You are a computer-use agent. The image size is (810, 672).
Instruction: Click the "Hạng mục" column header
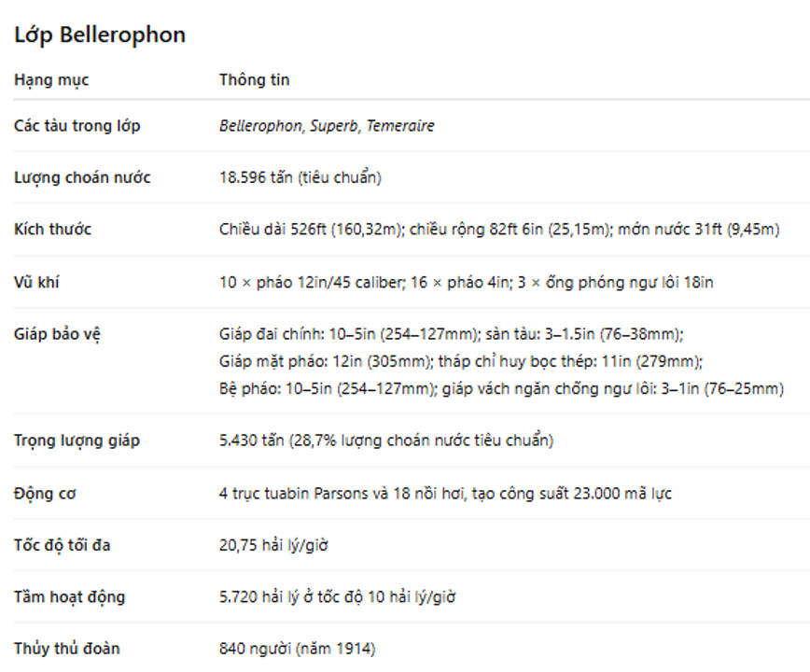coord(51,80)
